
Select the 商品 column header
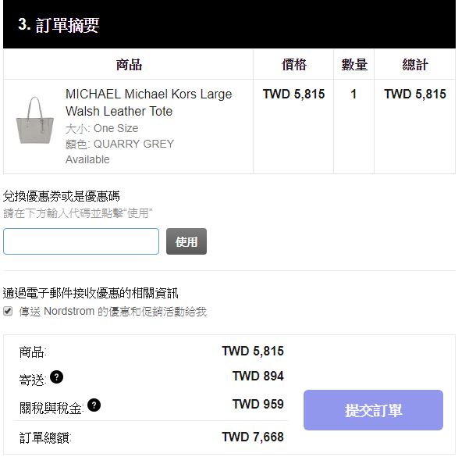pos(129,65)
